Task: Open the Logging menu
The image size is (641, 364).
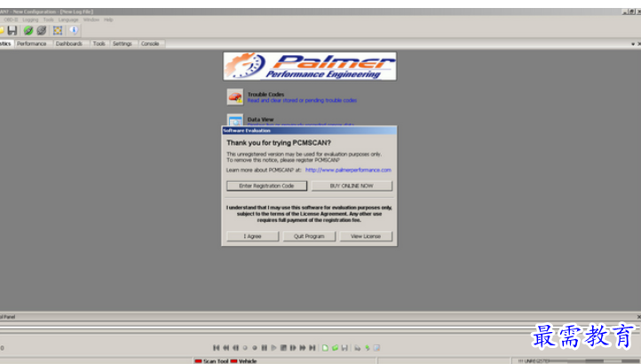Action: click(30, 20)
